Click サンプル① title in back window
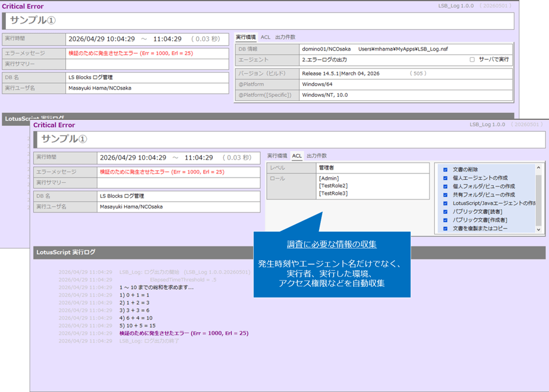 [x=33, y=20]
